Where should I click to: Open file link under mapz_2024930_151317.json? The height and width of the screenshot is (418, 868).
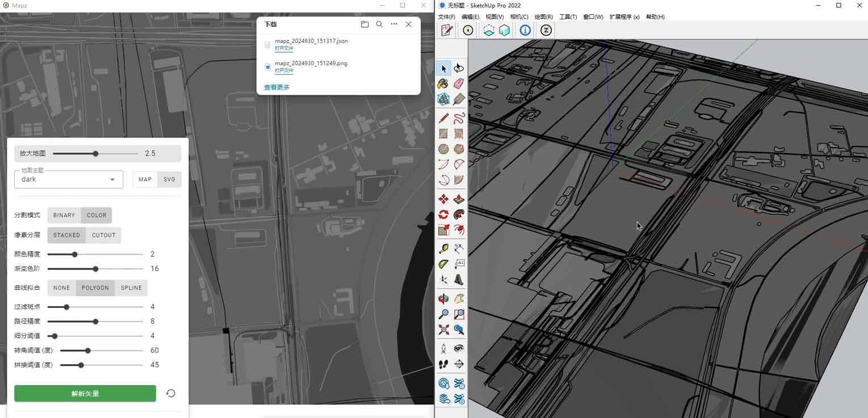coord(284,49)
